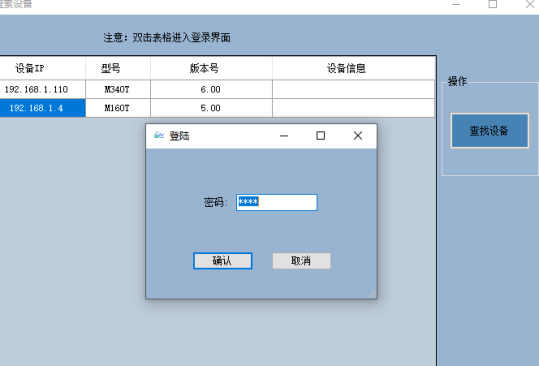
Task: Focus the 密码 password input field
Action: point(277,202)
